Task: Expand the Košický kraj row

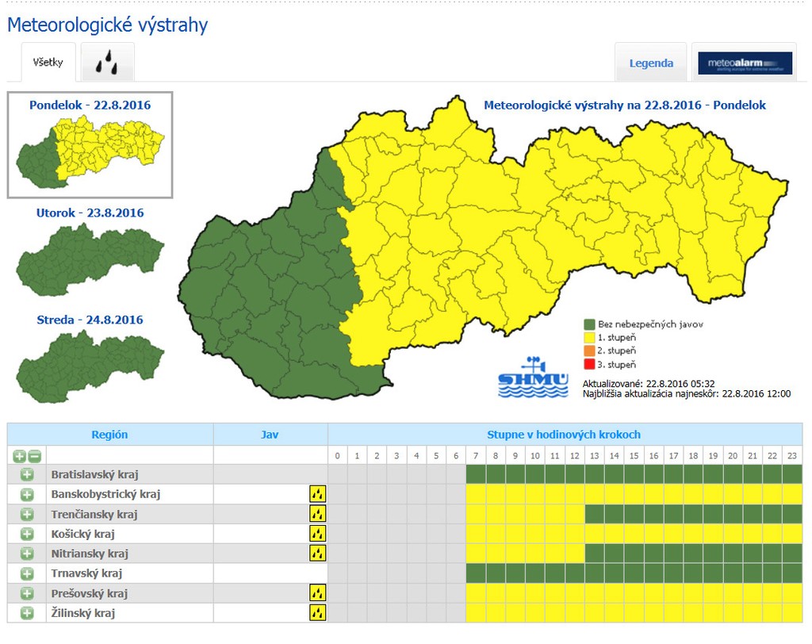Action: coord(27,534)
